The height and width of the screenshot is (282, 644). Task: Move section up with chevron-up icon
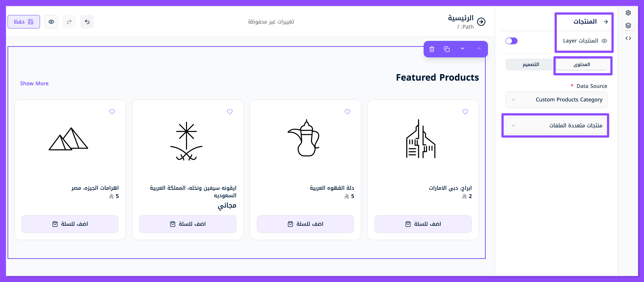(x=479, y=49)
